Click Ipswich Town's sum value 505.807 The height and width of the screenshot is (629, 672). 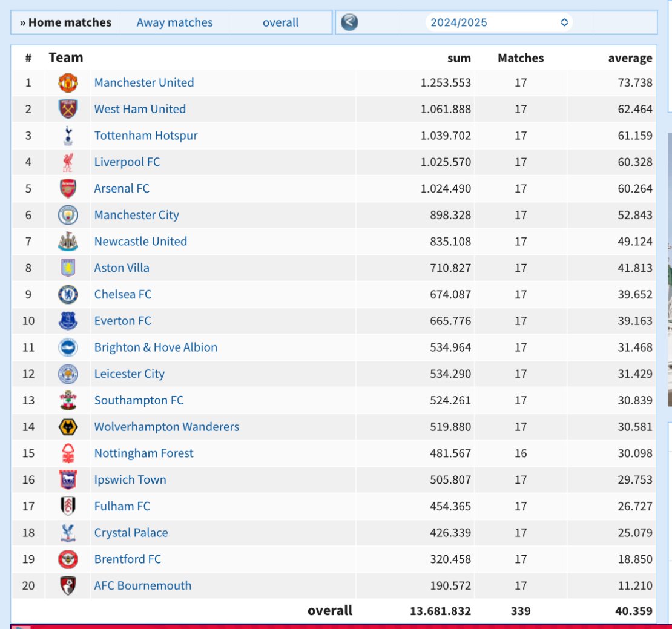pyautogui.click(x=450, y=480)
